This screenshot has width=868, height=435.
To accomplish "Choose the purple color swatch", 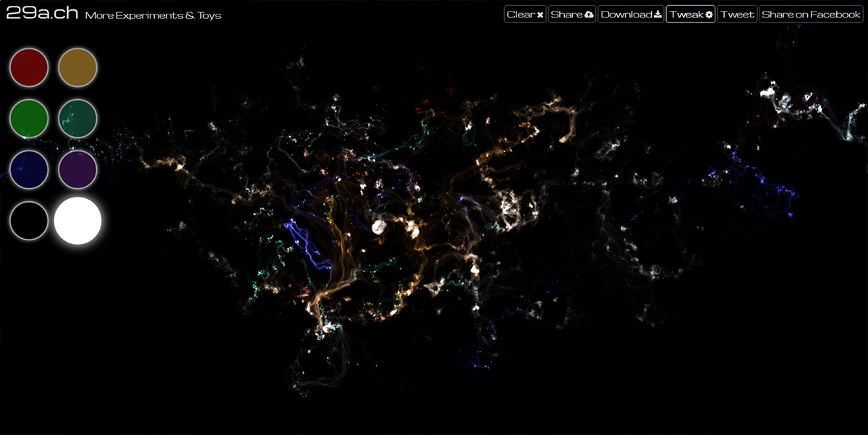I will coord(77,169).
